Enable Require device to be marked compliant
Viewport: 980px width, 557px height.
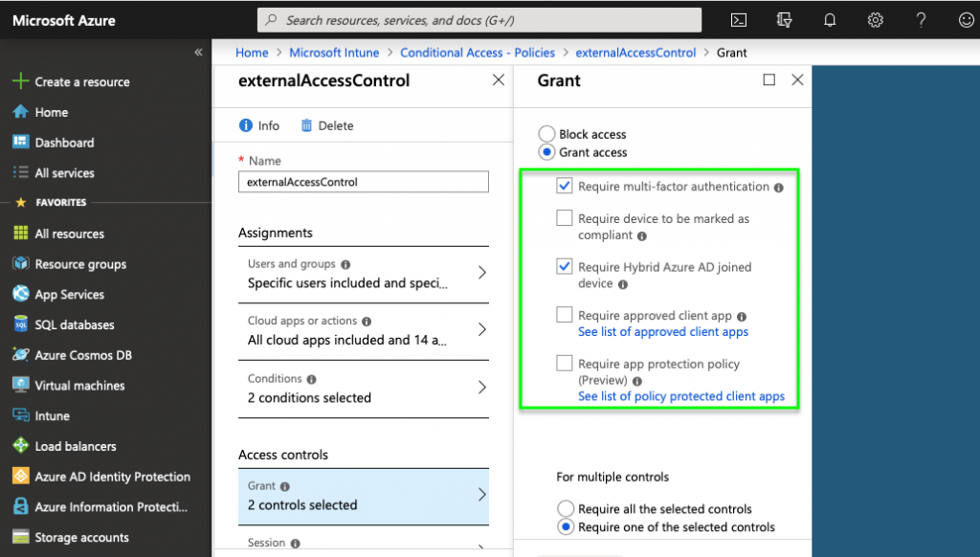pyautogui.click(x=565, y=219)
